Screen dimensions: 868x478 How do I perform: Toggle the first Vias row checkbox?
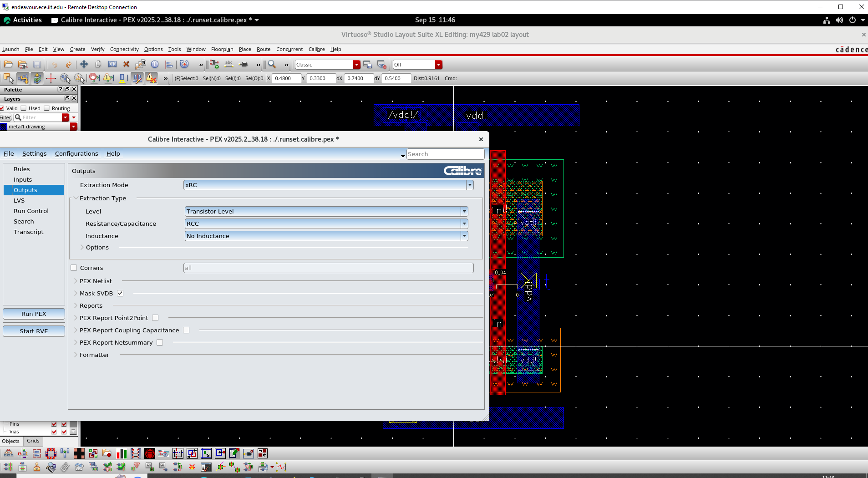coord(54,432)
